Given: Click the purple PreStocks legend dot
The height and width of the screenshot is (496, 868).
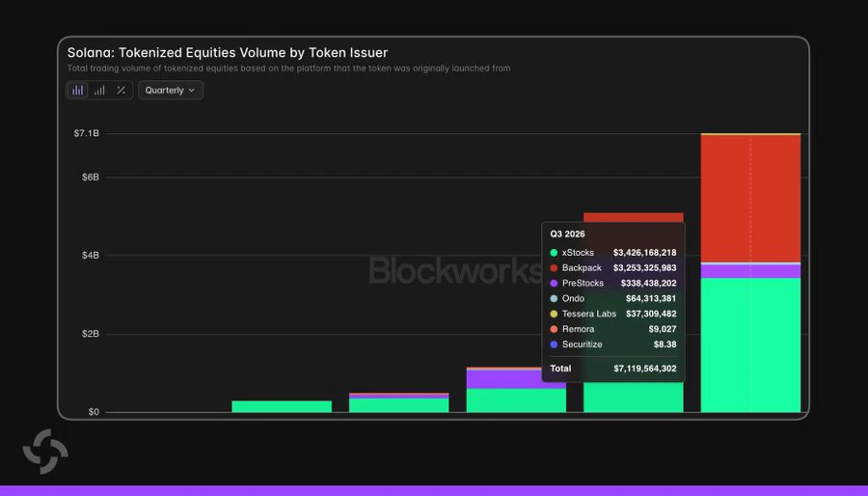Looking at the screenshot, I should (x=554, y=284).
